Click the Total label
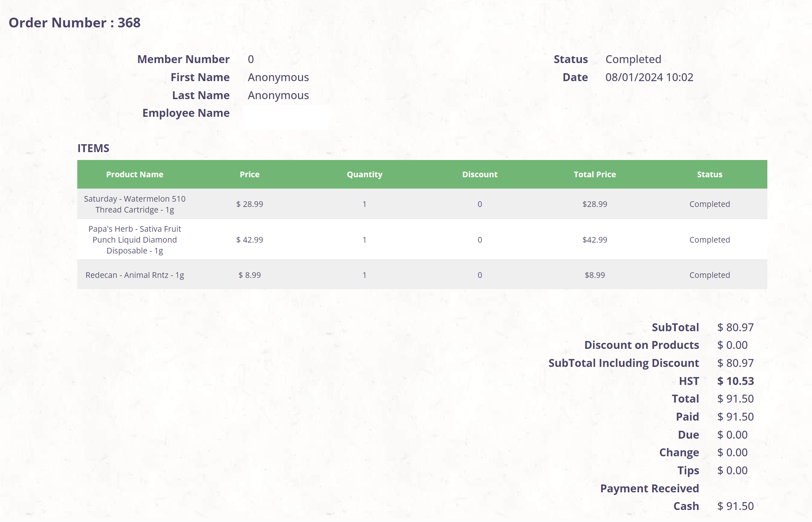 685,399
